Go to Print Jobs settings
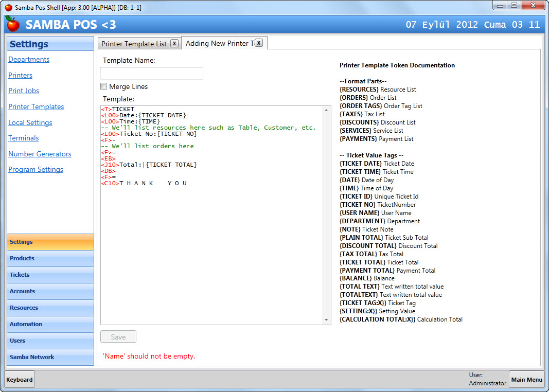Viewport: 549px width, 392px height. (24, 91)
